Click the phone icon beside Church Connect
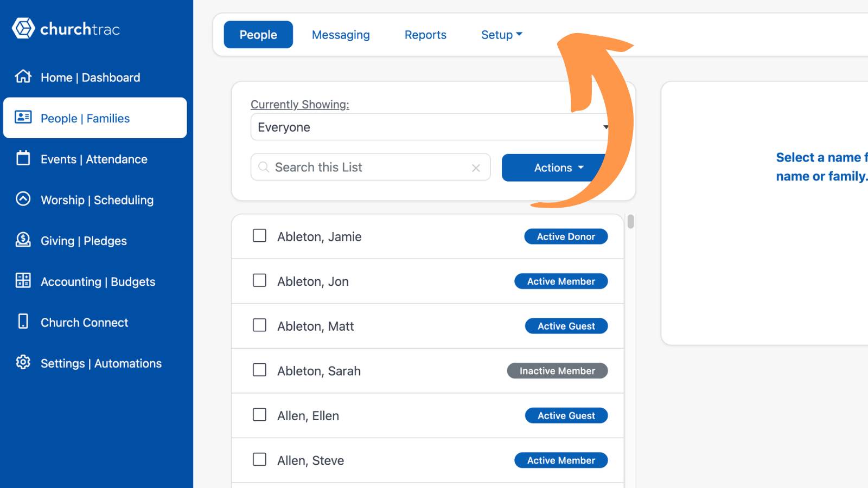Image resolution: width=868 pixels, height=488 pixels. pos(23,322)
